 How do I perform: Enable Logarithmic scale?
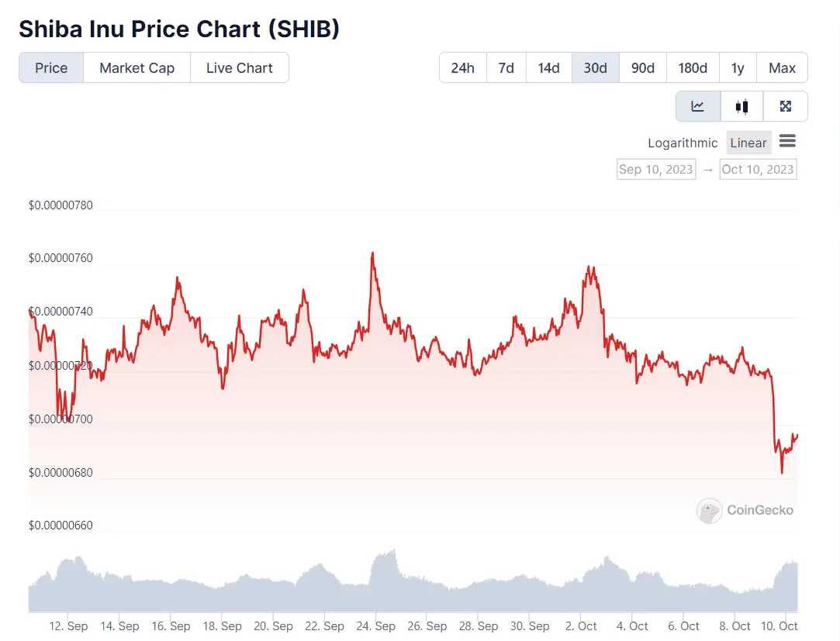[x=683, y=143]
